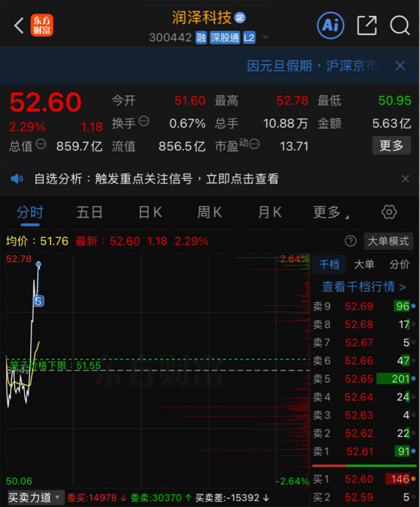The image size is (420, 507).
Task: Open 自选分析 signal message
Action: tap(156, 179)
